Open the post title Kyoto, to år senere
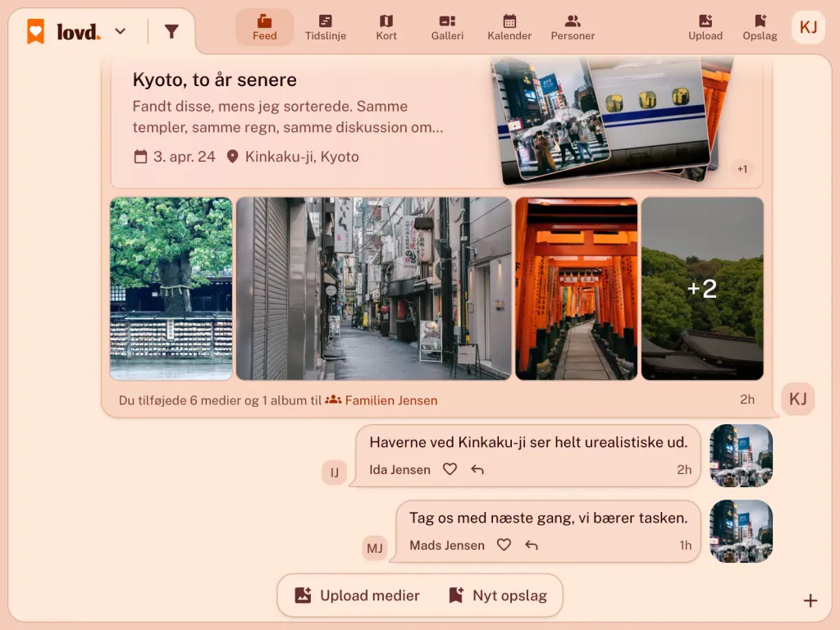The image size is (840, 630). (214, 80)
